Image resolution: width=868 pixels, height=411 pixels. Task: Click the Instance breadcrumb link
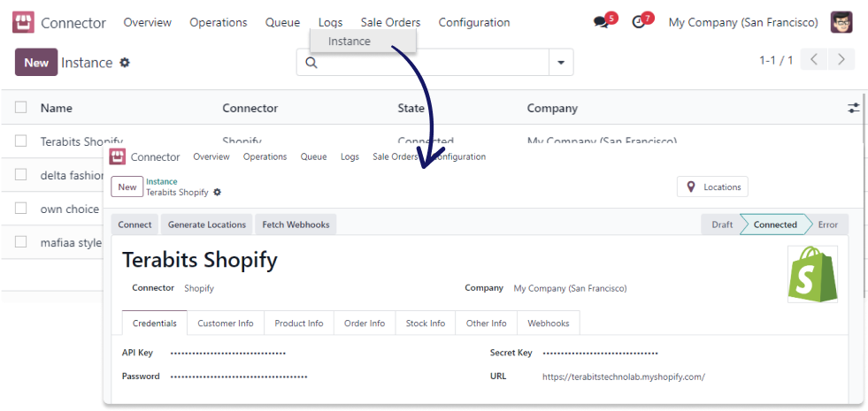tap(162, 181)
